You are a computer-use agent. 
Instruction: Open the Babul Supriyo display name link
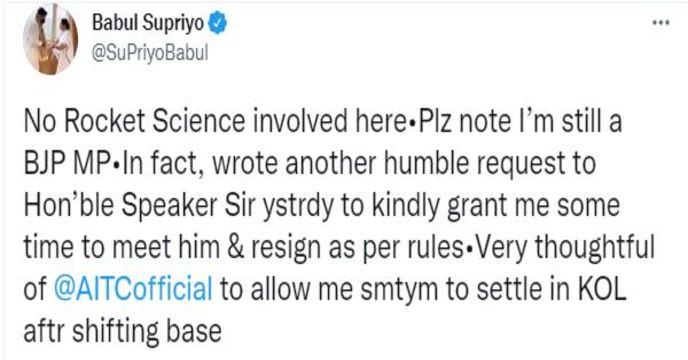click(x=148, y=23)
